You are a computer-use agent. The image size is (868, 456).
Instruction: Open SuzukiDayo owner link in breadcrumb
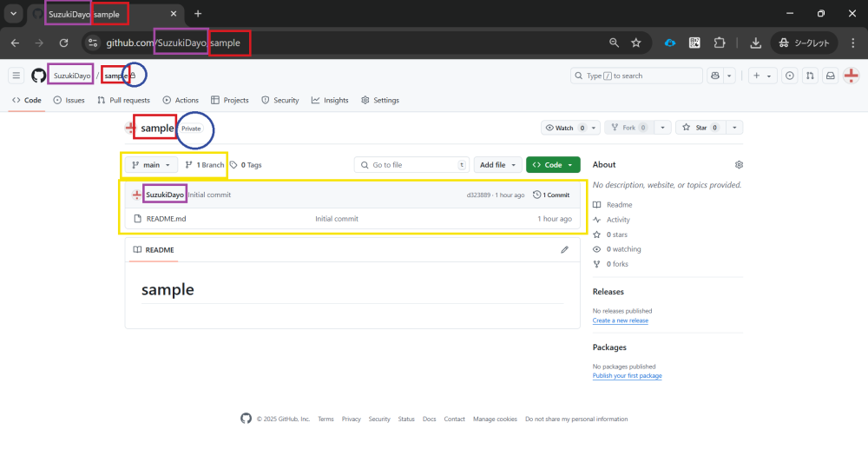pyautogui.click(x=71, y=76)
